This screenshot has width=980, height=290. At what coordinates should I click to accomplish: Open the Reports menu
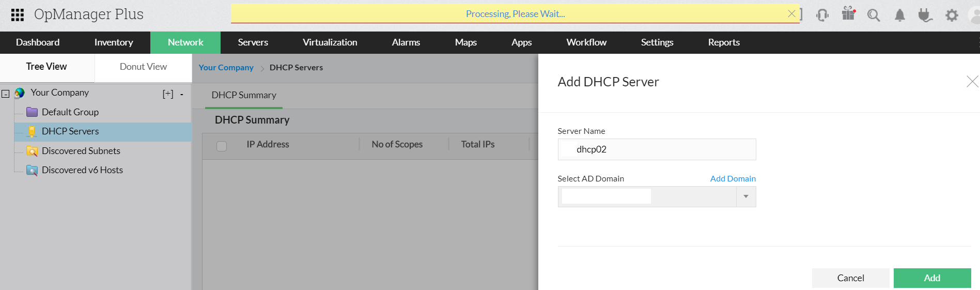[724, 42]
